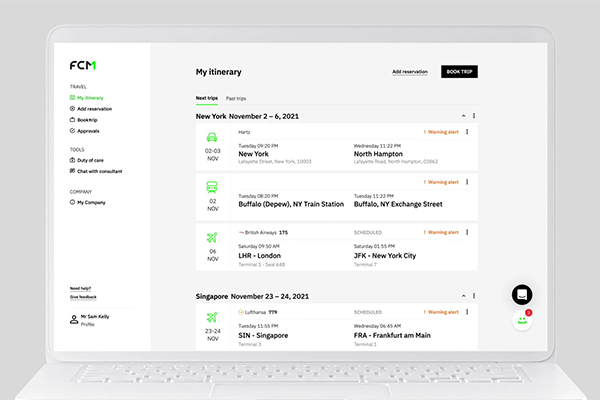Open Singapore trip options menu
600x400 pixels.
click(x=474, y=296)
